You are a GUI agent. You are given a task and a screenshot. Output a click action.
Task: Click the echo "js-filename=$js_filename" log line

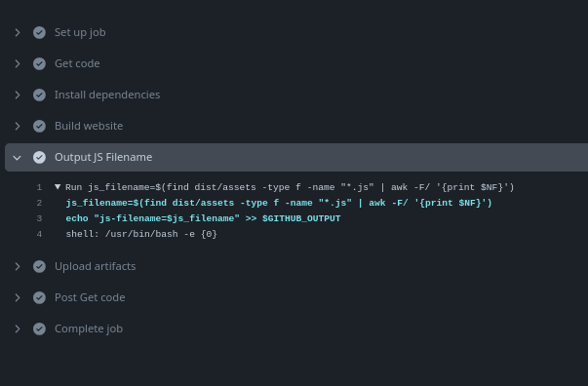[x=203, y=218]
